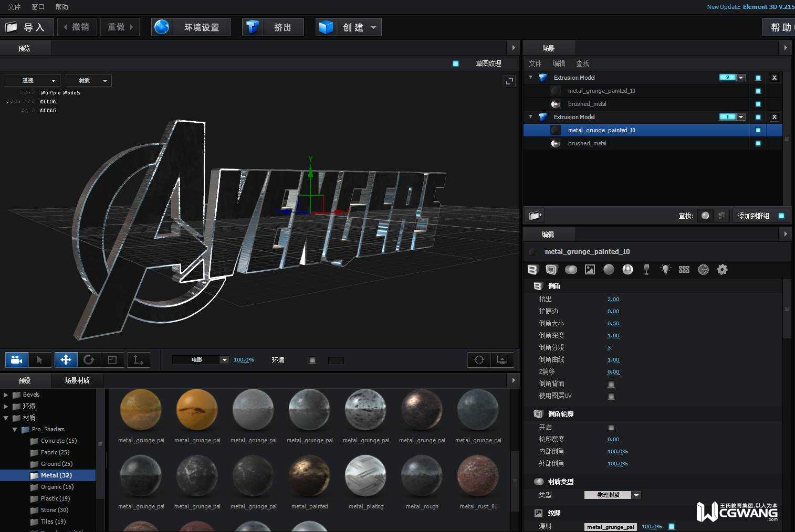Open the New Update Element 3D link
The width and height of the screenshot is (795, 532).
coord(751,7)
